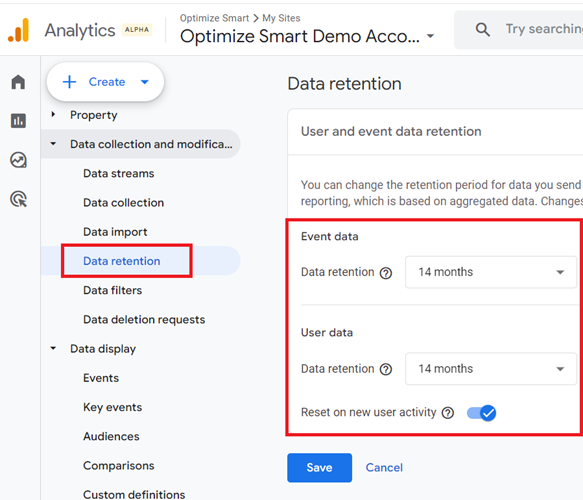Open the Reports bar chart icon
Viewport: 583px width, 500px height.
[18, 121]
